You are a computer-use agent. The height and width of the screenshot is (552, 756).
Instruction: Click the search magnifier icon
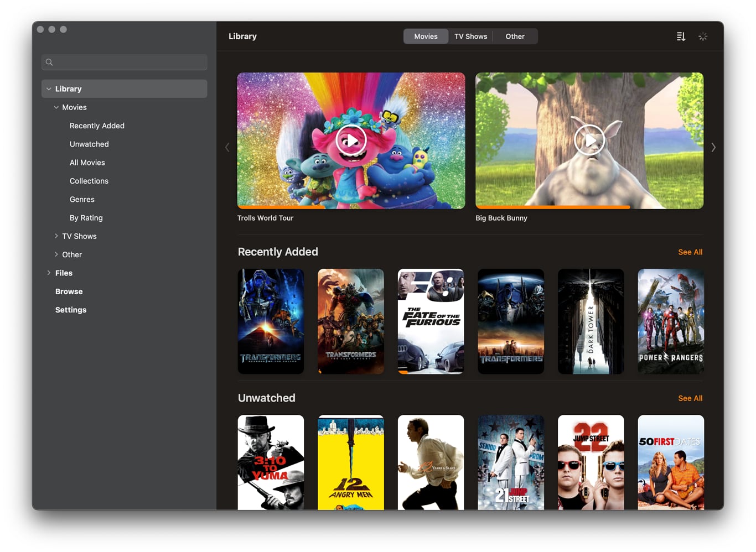pos(49,62)
